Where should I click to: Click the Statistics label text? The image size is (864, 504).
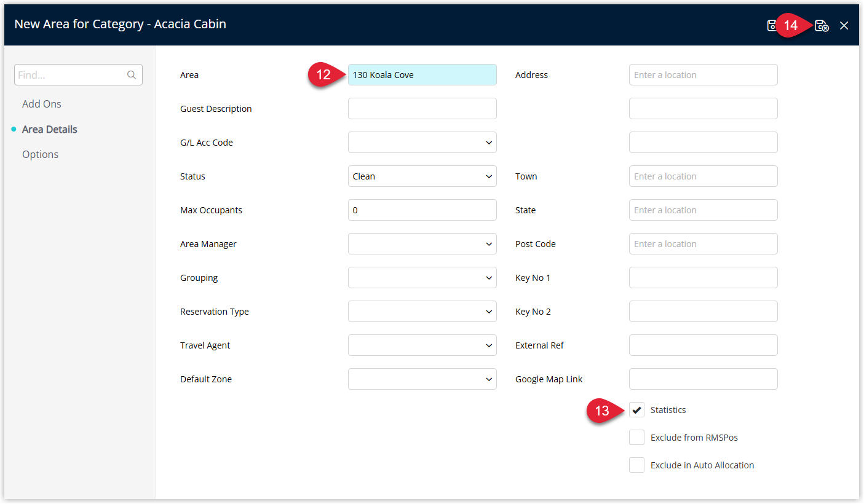[668, 410]
